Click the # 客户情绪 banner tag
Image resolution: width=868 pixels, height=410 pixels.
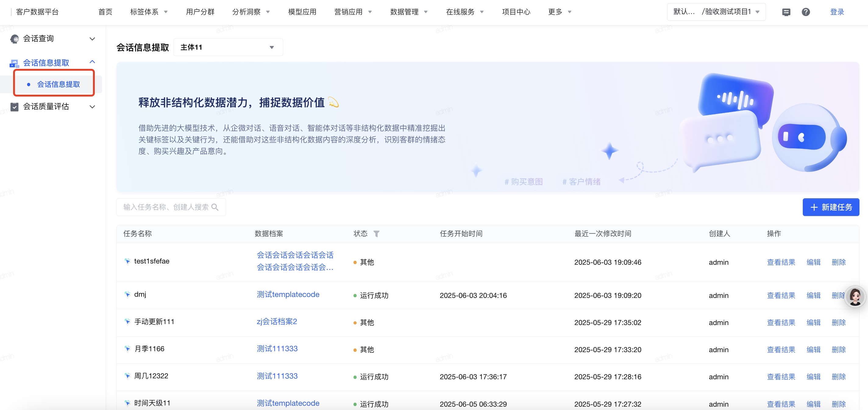[x=581, y=182]
